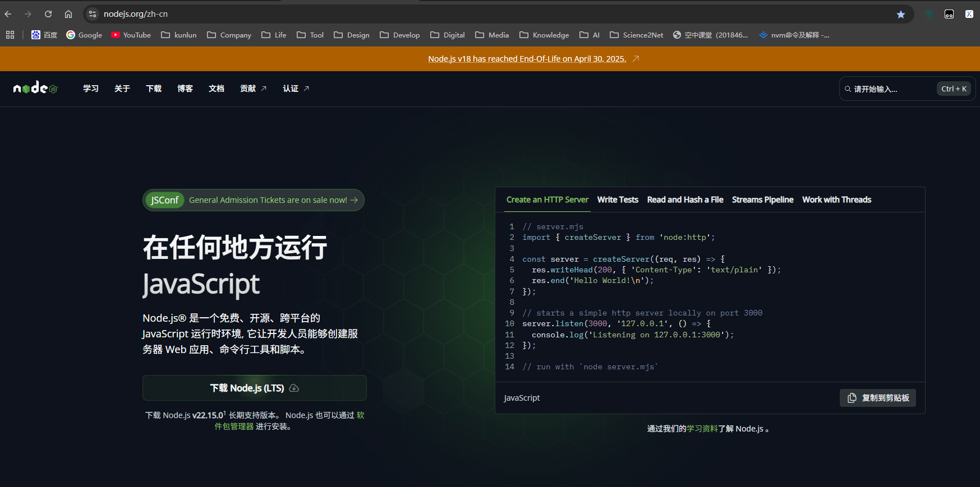Select the Work with Threads tab

[836, 200]
